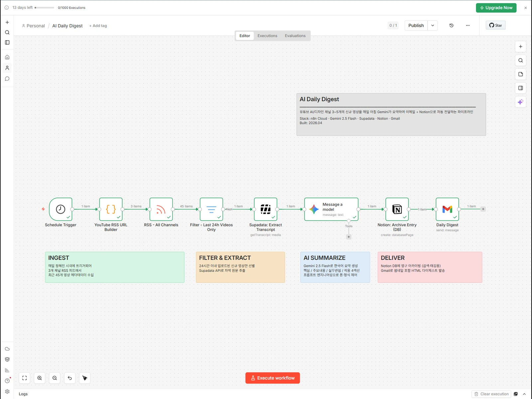Select the Gmail Daily Digest node
Image resolution: width=532 pixels, height=399 pixels.
(x=447, y=209)
